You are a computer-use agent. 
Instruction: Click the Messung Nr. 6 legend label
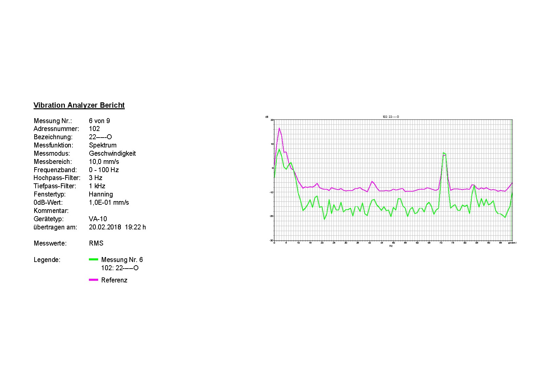coord(122,260)
